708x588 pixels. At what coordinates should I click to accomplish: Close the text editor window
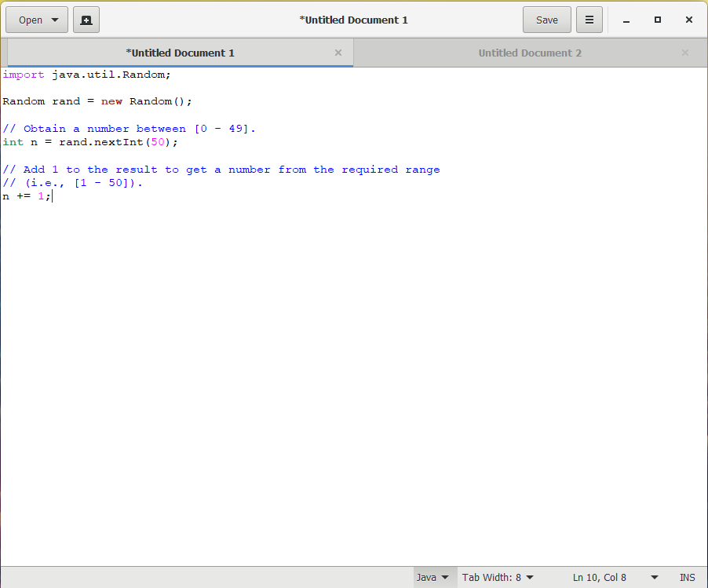pyautogui.click(x=689, y=20)
